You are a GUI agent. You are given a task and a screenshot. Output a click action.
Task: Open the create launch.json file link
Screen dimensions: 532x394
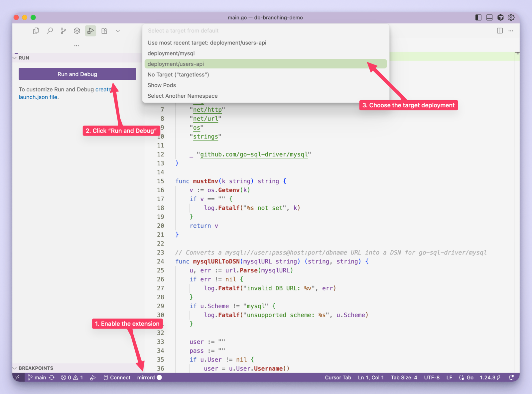[x=65, y=93]
